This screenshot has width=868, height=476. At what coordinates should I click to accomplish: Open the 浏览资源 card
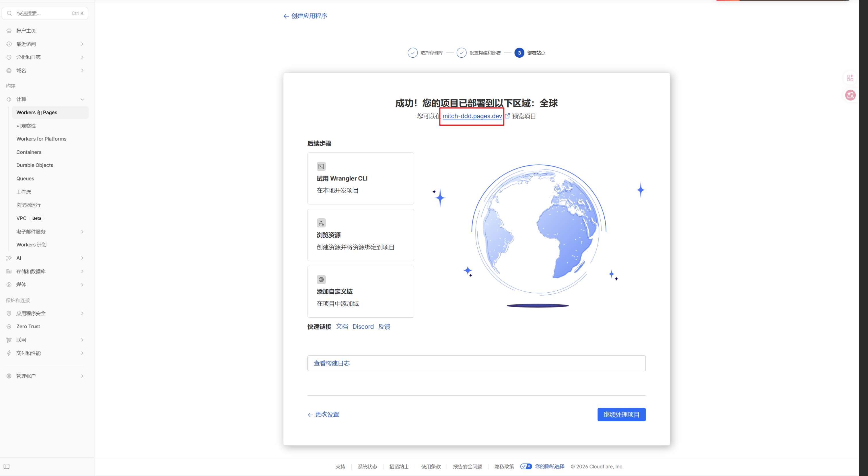(x=361, y=235)
